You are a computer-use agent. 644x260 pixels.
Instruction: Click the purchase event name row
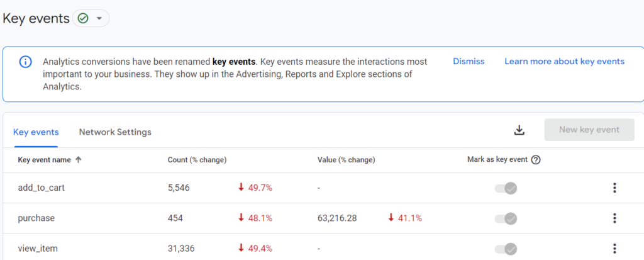(x=36, y=218)
